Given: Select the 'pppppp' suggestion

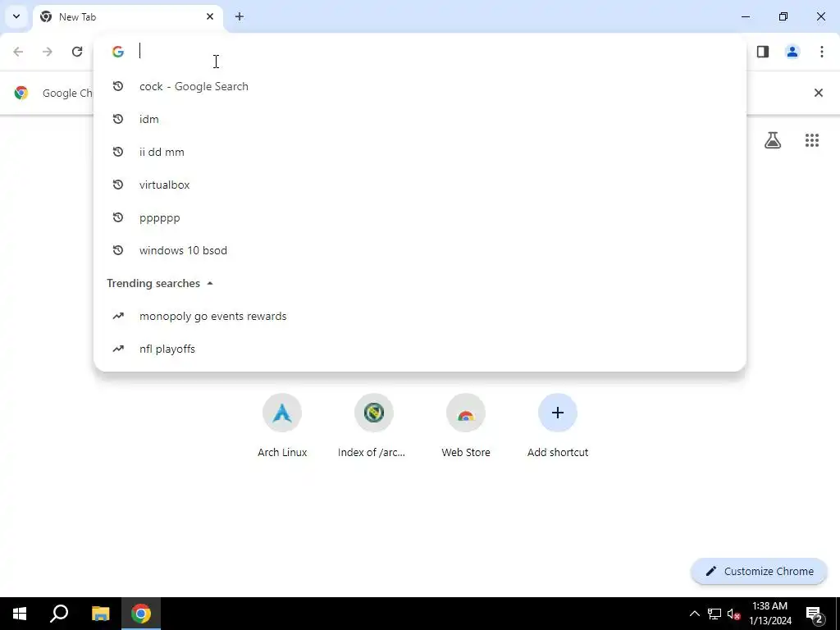Looking at the screenshot, I should pos(419,217).
